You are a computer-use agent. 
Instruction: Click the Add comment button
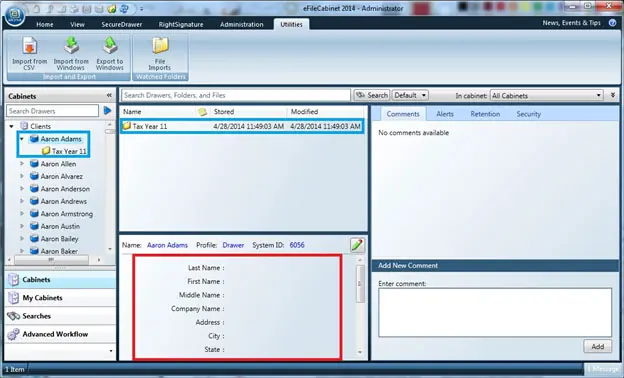coord(597,346)
